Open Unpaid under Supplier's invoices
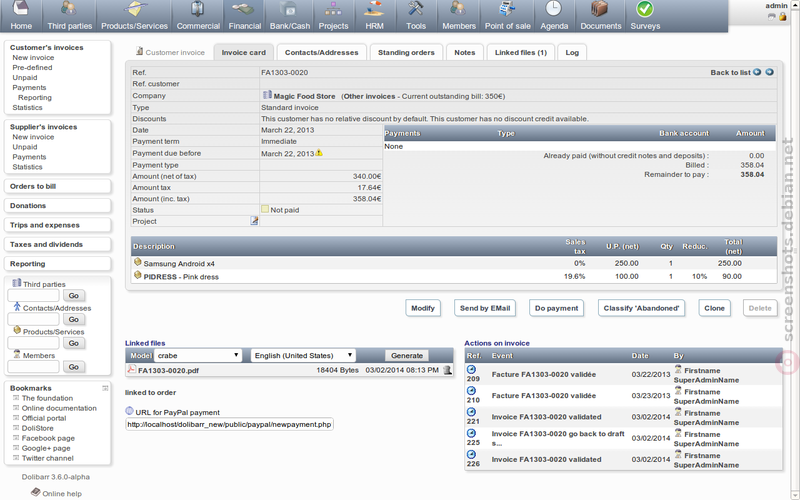 24,147
